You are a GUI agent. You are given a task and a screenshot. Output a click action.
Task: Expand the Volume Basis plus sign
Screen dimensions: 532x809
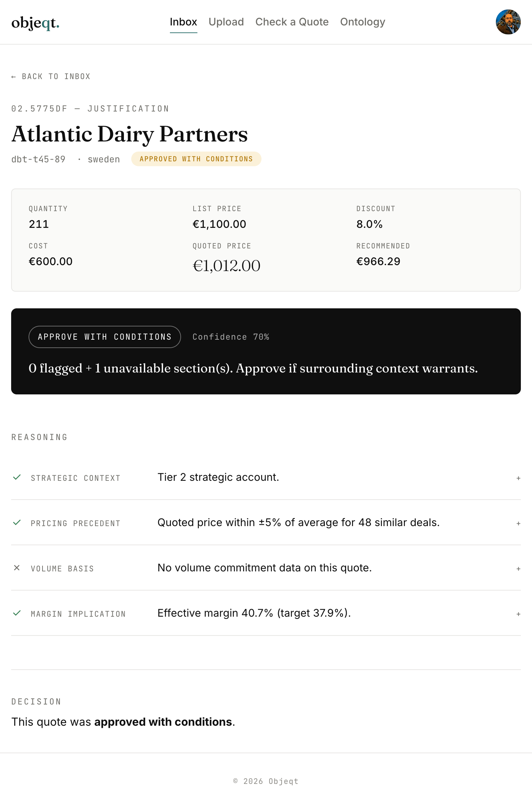(x=518, y=569)
